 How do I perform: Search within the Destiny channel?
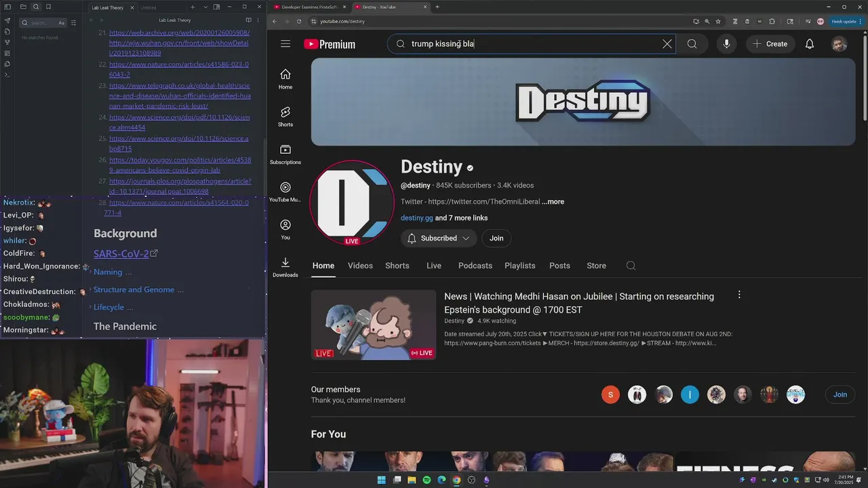[631, 266]
